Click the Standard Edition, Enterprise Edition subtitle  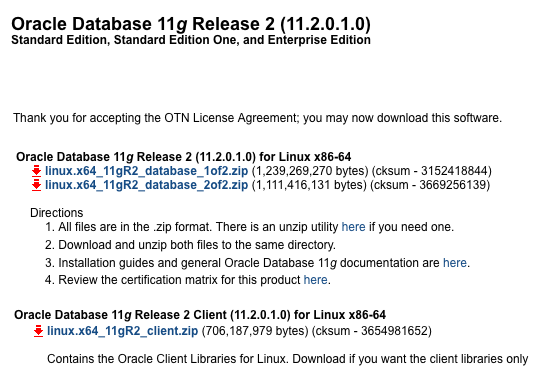coord(191,40)
